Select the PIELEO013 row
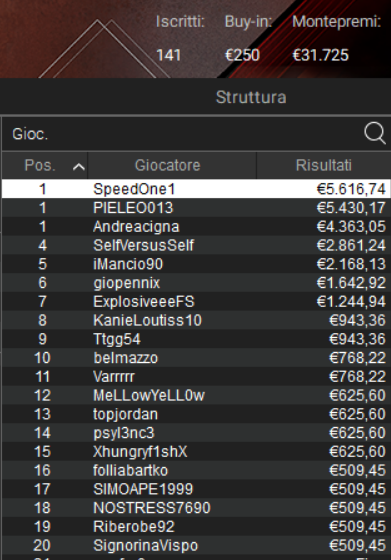391x560 pixels. 196,208
